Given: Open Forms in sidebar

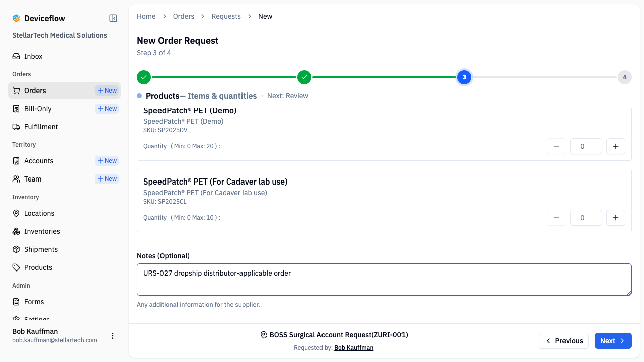Looking at the screenshot, I should [64, 302].
